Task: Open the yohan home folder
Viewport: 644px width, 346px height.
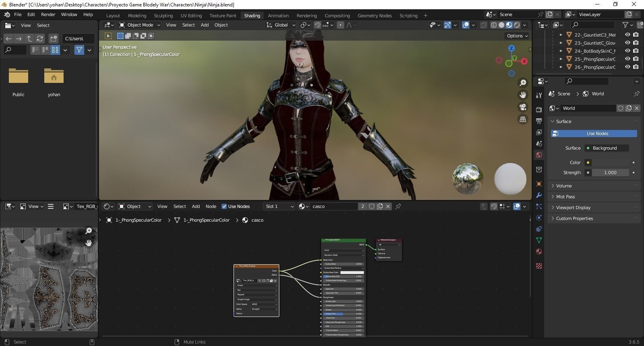Action: [54, 82]
